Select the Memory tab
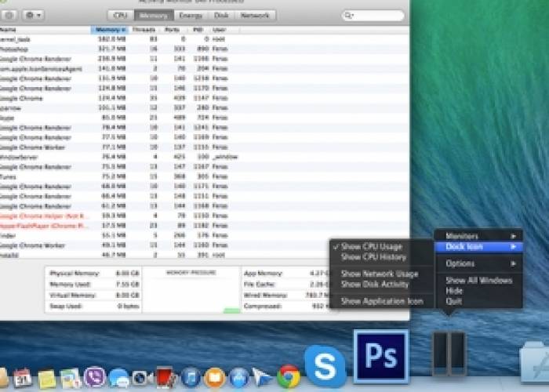The height and width of the screenshot is (392, 549). click(154, 16)
